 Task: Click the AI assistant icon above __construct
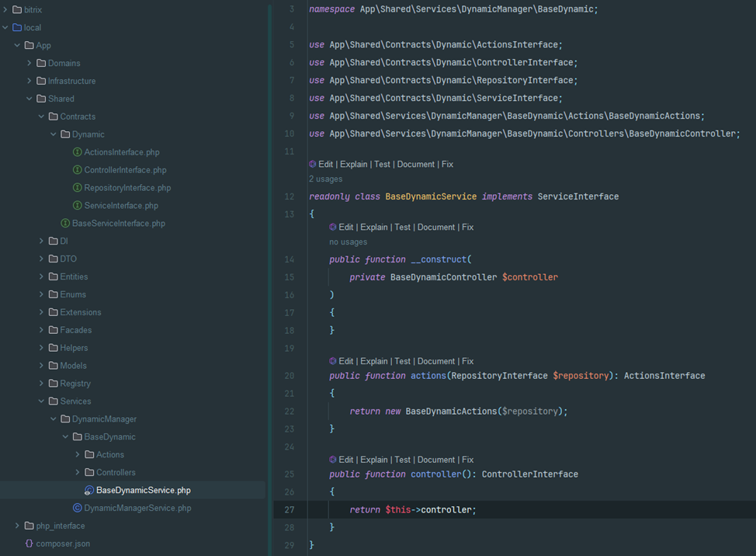click(333, 227)
